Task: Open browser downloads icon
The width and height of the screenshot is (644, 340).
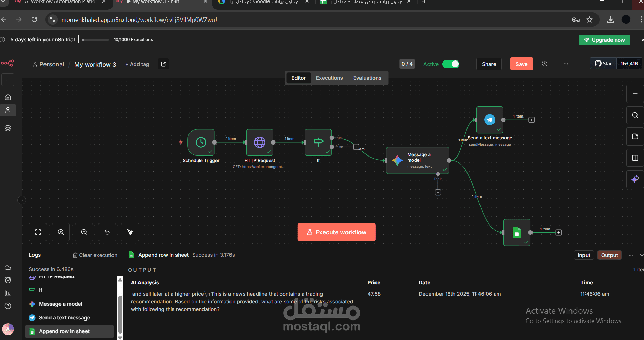Action: coord(610,19)
